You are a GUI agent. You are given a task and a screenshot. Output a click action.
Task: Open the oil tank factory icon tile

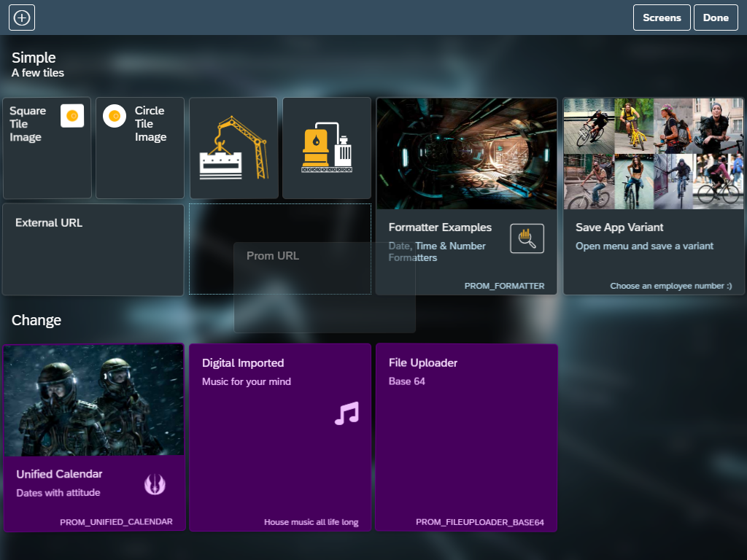pos(327,148)
